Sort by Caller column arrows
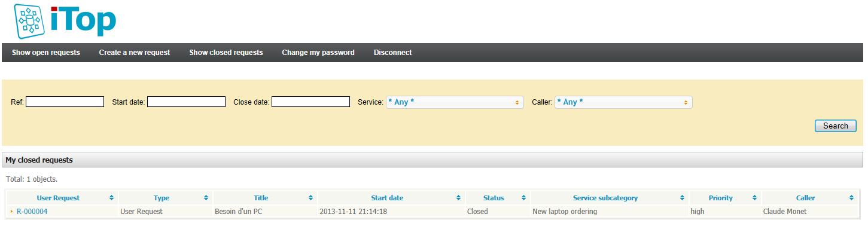Image resolution: width=868 pixels, height=226 pixels. (x=852, y=198)
